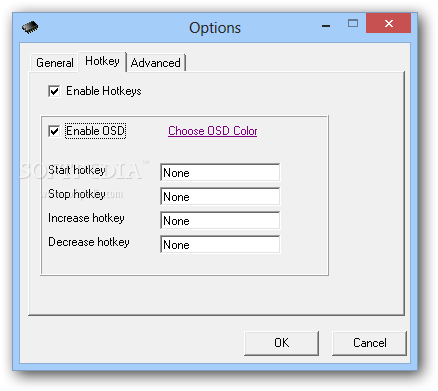Screen dimensions: 438x391
Task: Minimize the Options window
Action: pos(326,26)
